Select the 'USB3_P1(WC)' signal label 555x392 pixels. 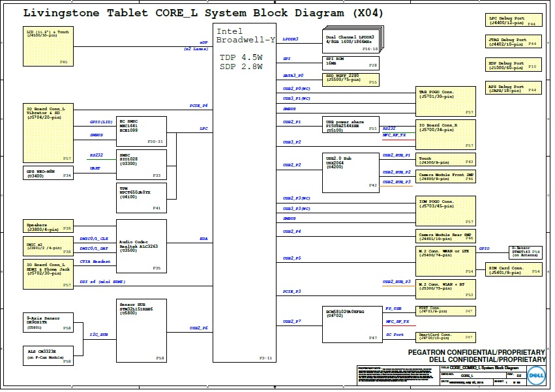(x=297, y=98)
